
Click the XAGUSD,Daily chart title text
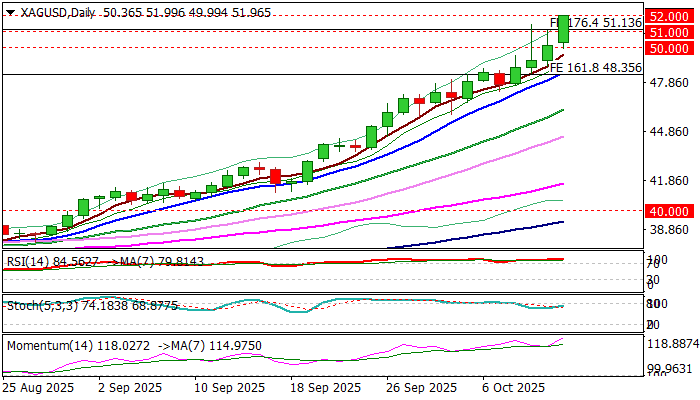tap(50, 9)
